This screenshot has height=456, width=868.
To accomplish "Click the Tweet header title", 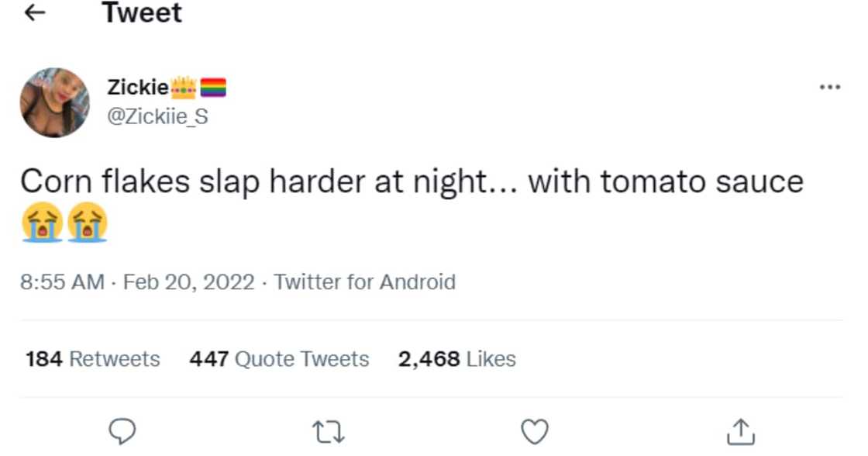I will (x=142, y=13).
